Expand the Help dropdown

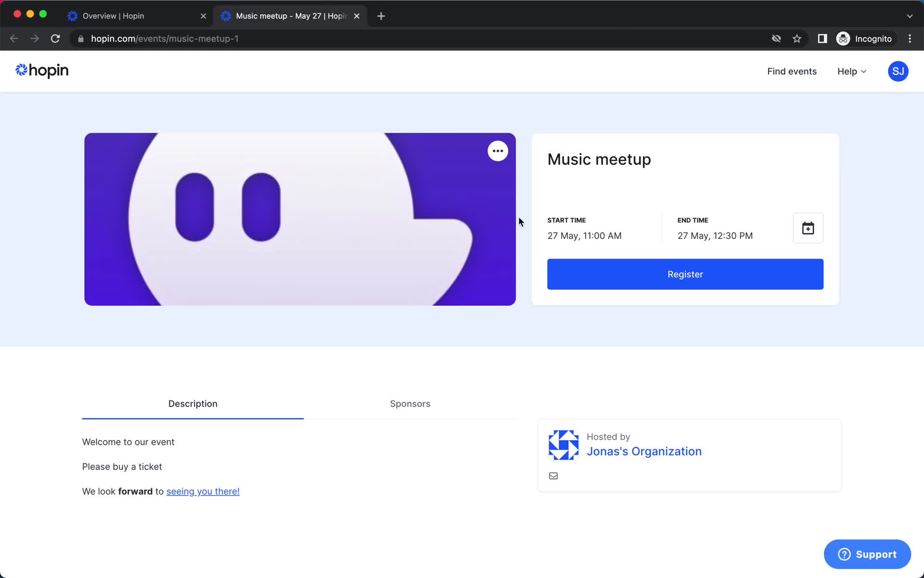coord(851,71)
